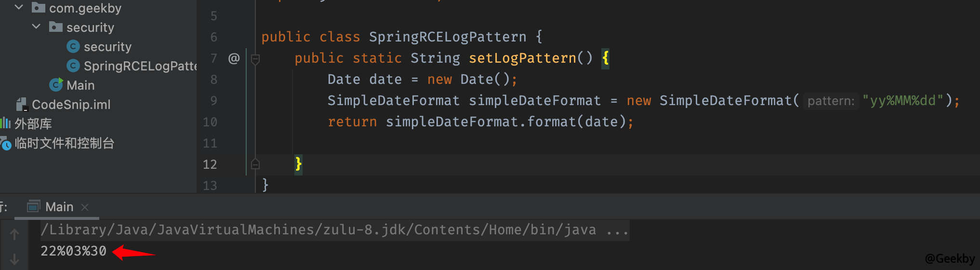
Task: Collapse the com.geekby package chevron
Action: coord(19,7)
